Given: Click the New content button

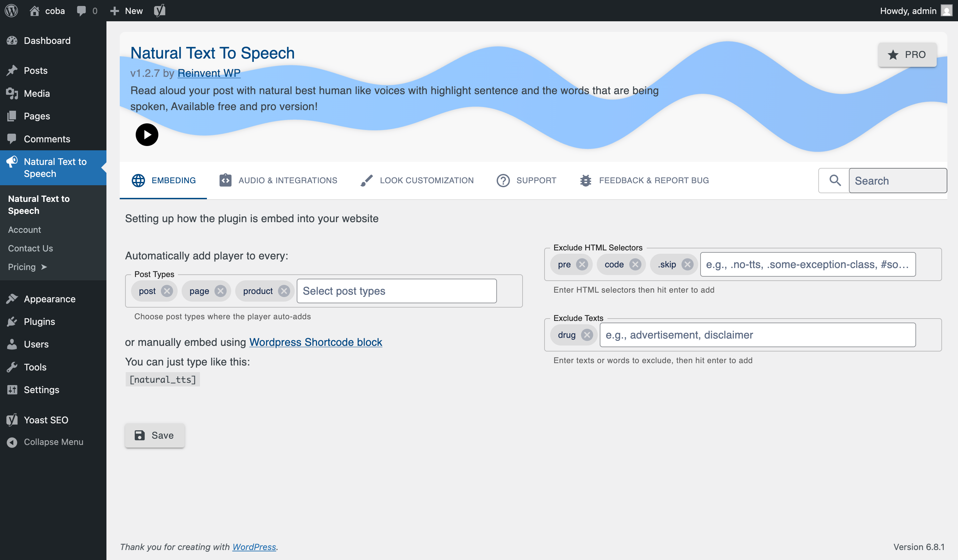Looking at the screenshot, I should [126, 11].
